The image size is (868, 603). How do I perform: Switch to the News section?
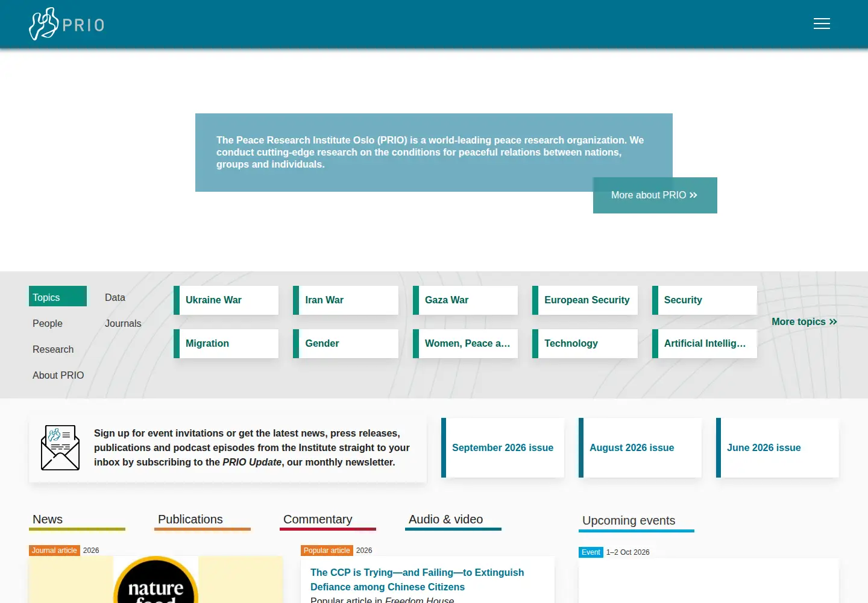click(77, 520)
